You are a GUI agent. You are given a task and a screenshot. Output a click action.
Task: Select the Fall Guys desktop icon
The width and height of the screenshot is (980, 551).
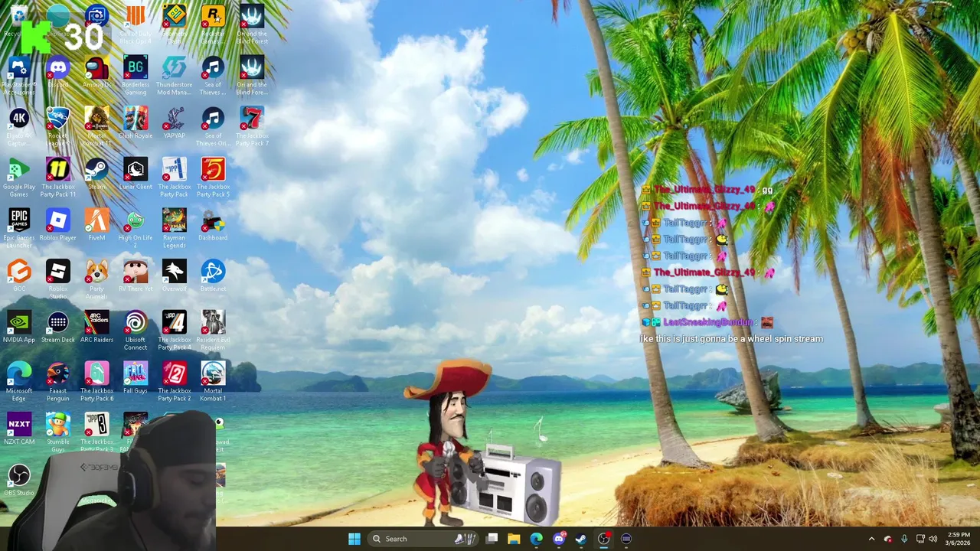coord(136,378)
